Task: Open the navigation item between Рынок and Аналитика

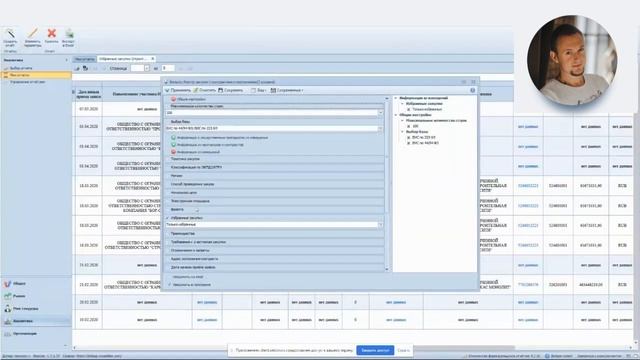Action: 36,309
